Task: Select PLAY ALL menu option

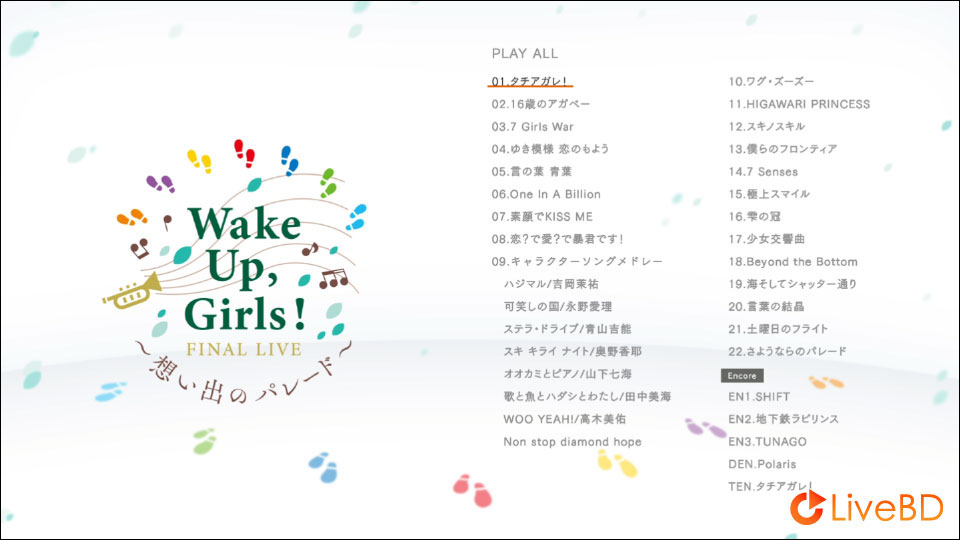Action: [x=525, y=54]
